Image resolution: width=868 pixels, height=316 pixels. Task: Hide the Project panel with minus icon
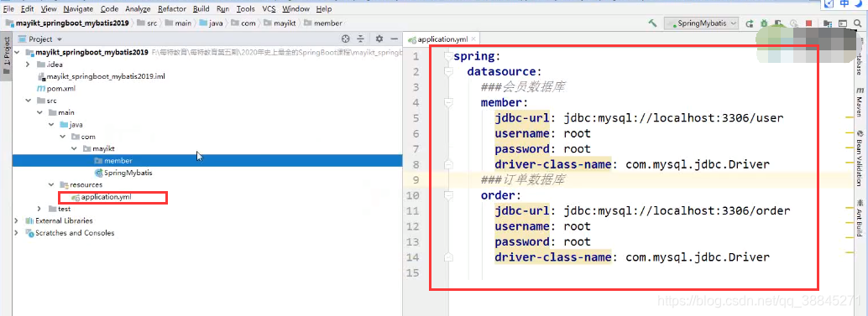click(x=394, y=39)
